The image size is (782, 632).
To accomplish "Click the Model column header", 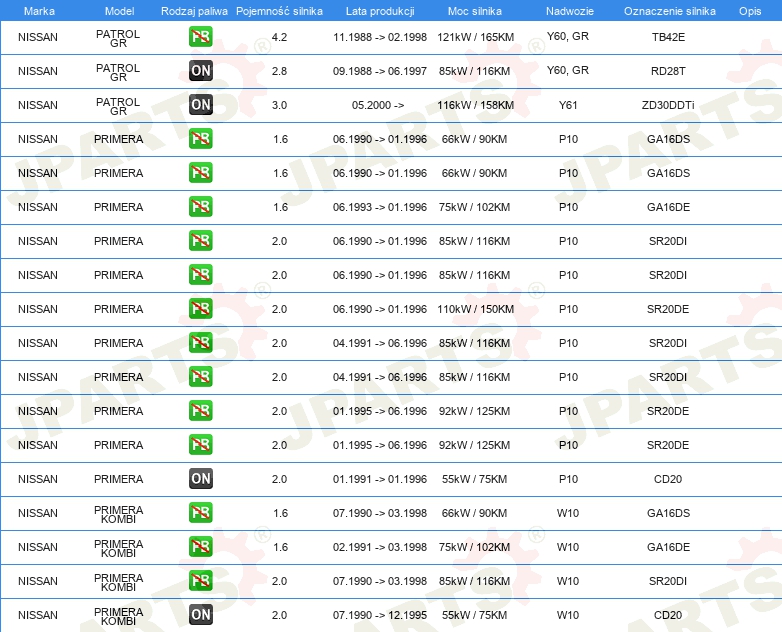I will pos(119,11).
